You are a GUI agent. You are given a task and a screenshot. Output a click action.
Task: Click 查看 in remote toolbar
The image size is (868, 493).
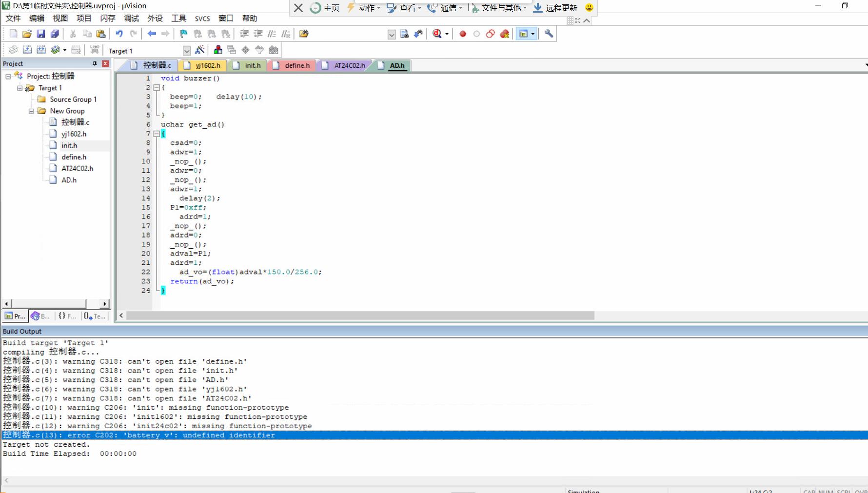tap(404, 8)
